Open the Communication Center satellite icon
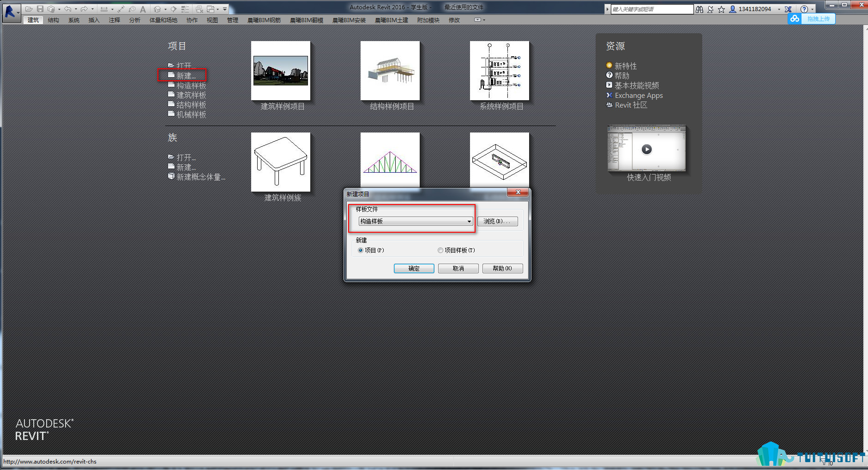This screenshot has height=470, width=868. pyautogui.click(x=711, y=9)
